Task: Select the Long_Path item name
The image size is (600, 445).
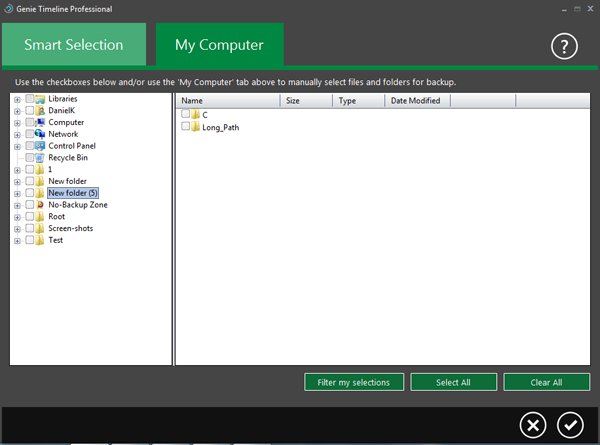Action: [220, 127]
